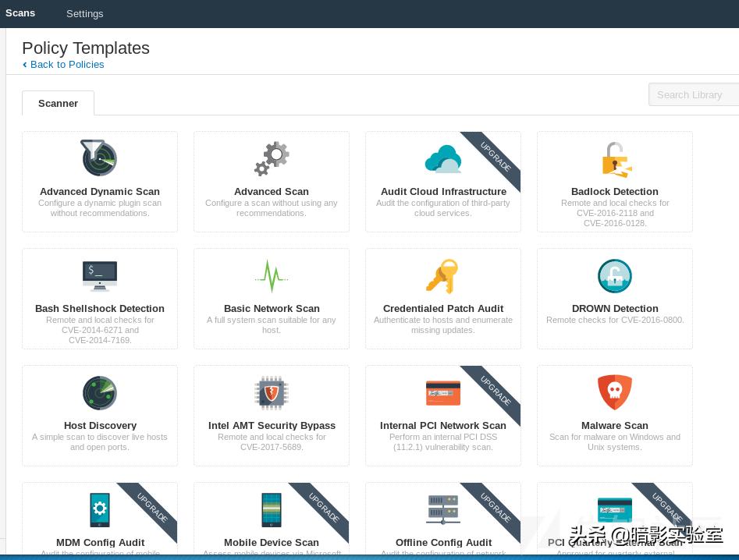This screenshot has width=739, height=560.
Task: Click the Mobile Device Scan phone icon
Action: pyautogui.click(x=272, y=510)
